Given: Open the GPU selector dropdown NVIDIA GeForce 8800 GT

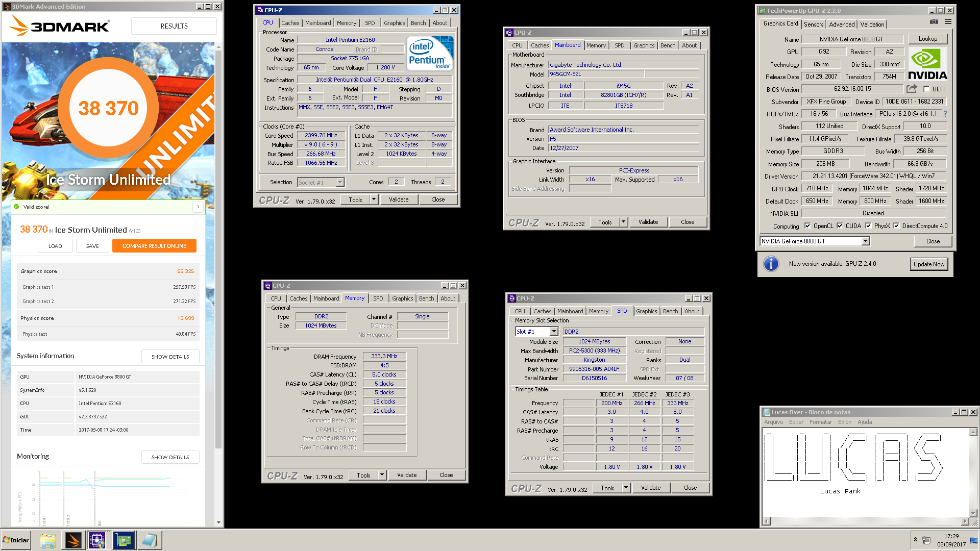Looking at the screenshot, I should (866, 241).
